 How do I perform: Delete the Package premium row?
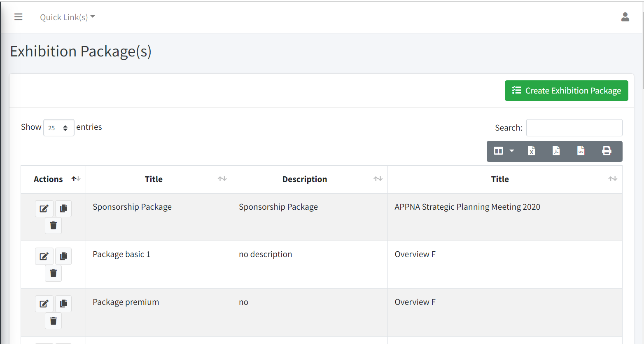53,321
